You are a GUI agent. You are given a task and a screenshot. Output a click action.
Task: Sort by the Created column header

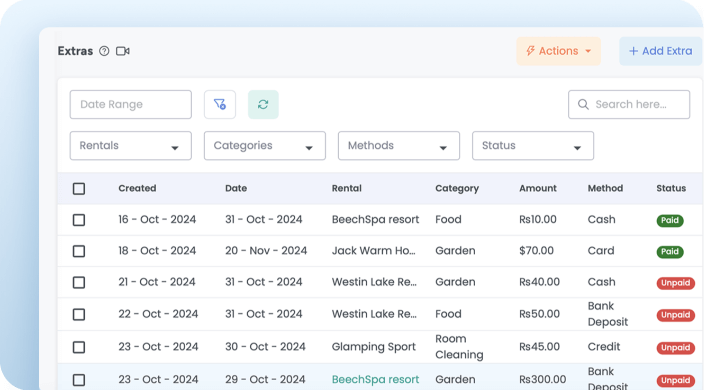click(x=137, y=188)
